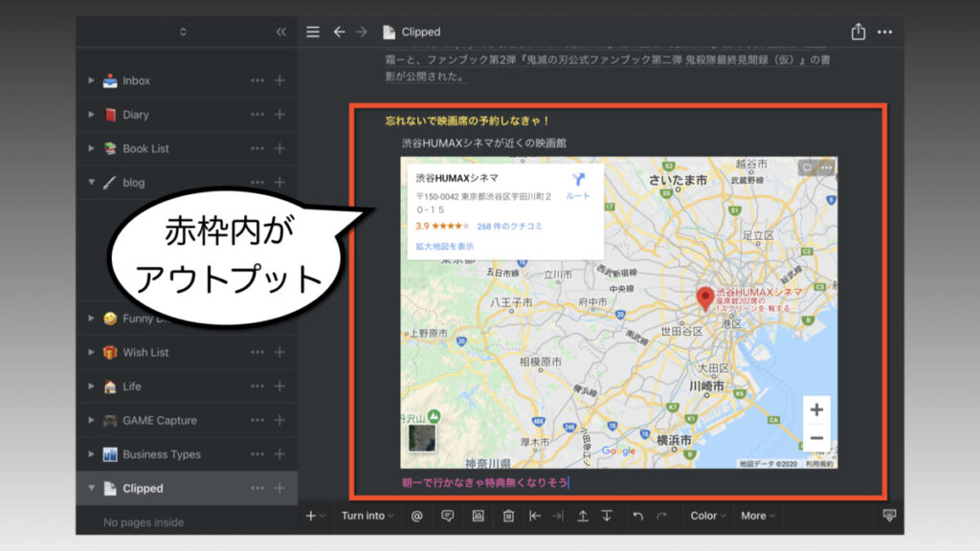The width and height of the screenshot is (980, 551).
Task: Select the Clipped page in sidebar
Action: [143, 488]
